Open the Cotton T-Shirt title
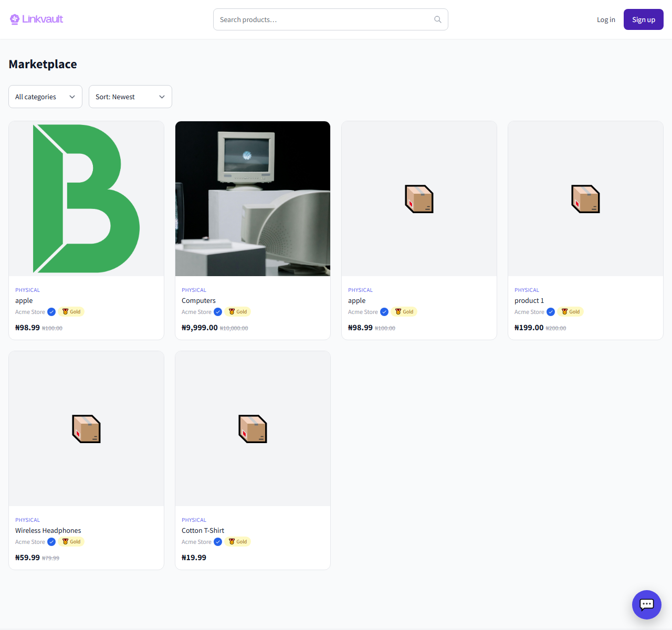The image size is (672, 630). (203, 530)
